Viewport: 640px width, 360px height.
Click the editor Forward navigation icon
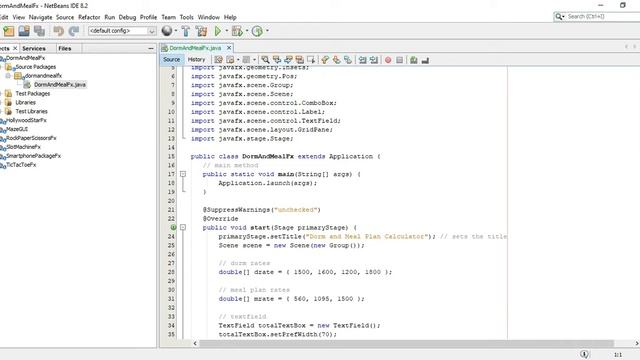coord(246,60)
